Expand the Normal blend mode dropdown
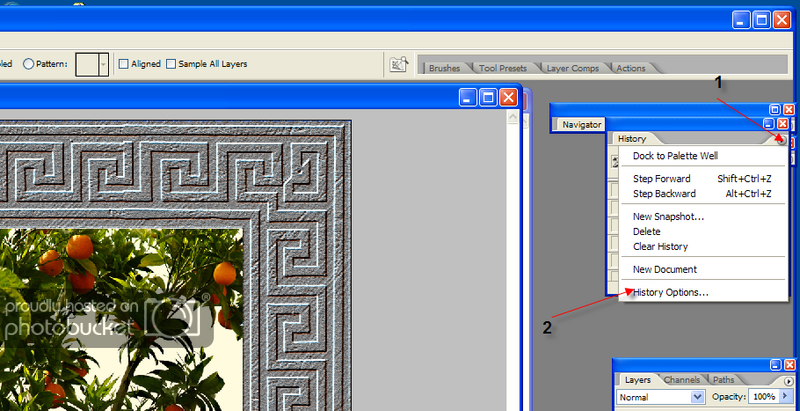Screen dimensions: 800x411 (x=697, y=397)
